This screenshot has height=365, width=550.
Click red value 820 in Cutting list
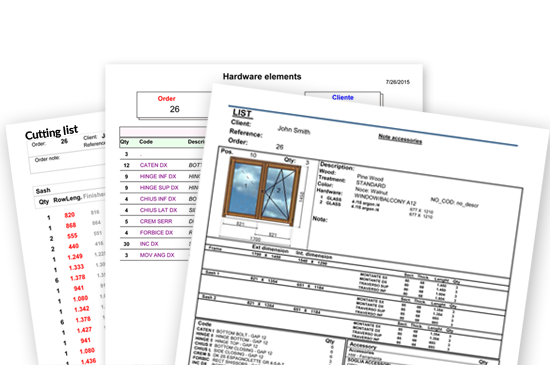(70, 215)
